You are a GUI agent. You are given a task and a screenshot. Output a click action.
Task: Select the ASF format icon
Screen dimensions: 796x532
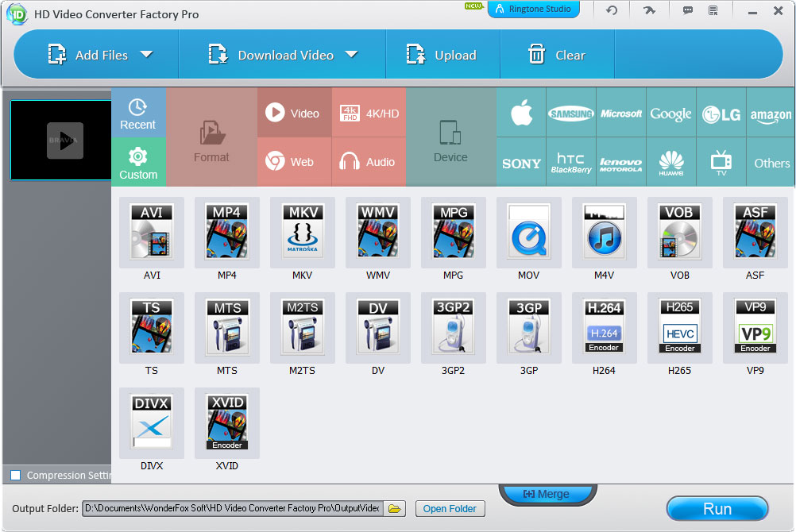tap(755, 233)
